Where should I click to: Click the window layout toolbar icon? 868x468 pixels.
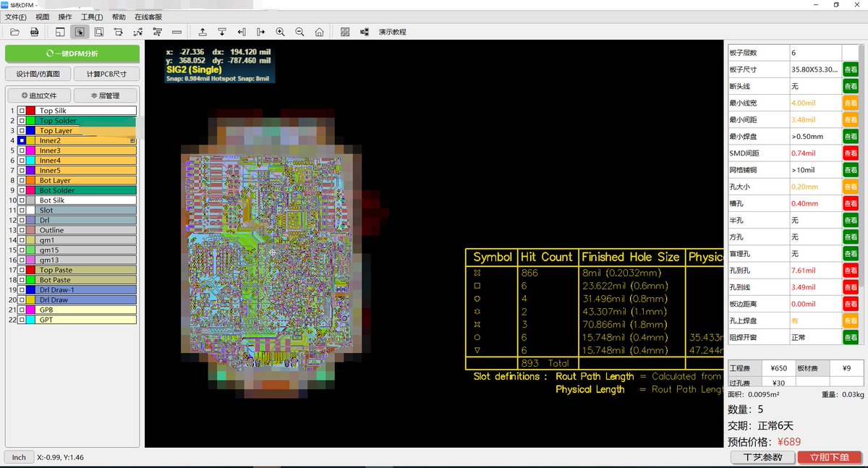pyautogui.click(x=60, y=32)
